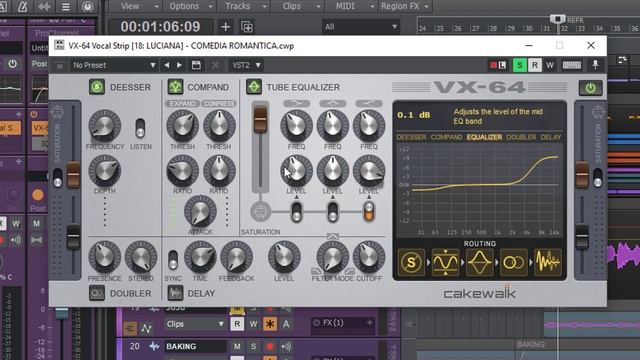Click the EXPAND button in Compand
The width and height of the screenshot is (640, 360).
[x=182, y=103]
